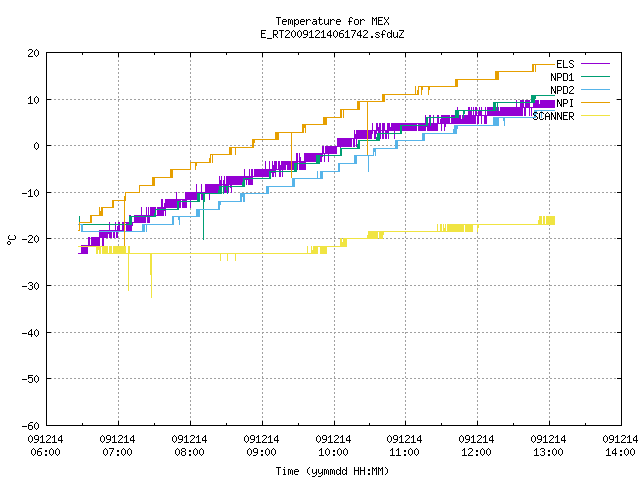This screenshot has width=640, height=480.
Task: Click the y-axis label -20
Action: tap(31, 239)
